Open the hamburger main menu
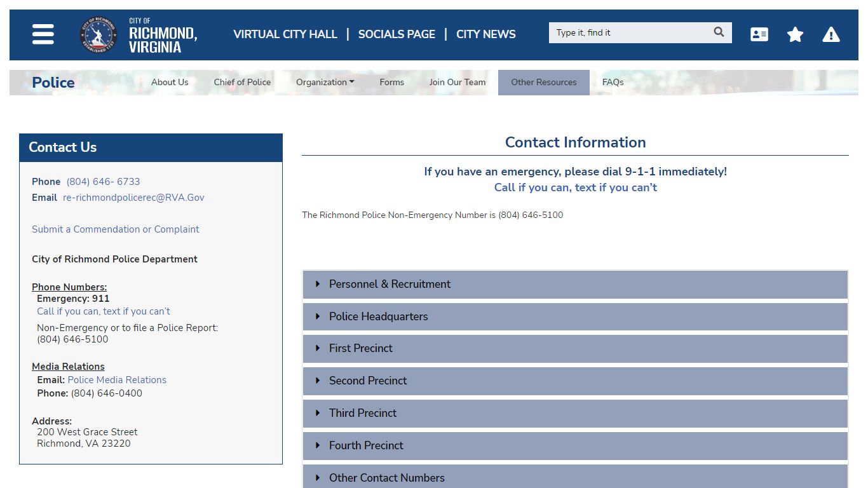Image resolution: width=868 pixels, height=488 pixels. (x=43, y=34)
